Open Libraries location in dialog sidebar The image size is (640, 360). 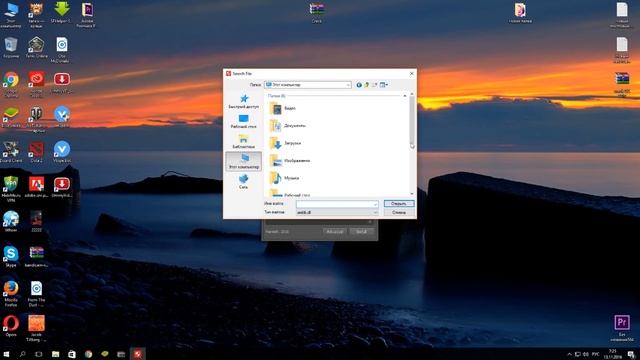[244, 141]
